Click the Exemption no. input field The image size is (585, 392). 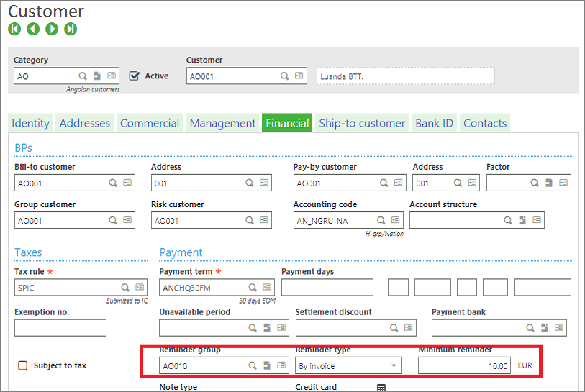pos(60,328)
